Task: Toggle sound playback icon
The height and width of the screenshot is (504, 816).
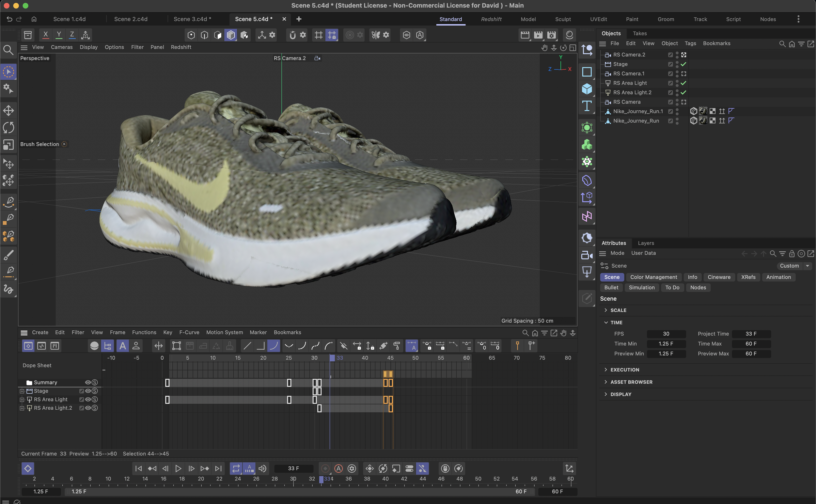Action: click(263, 468)
